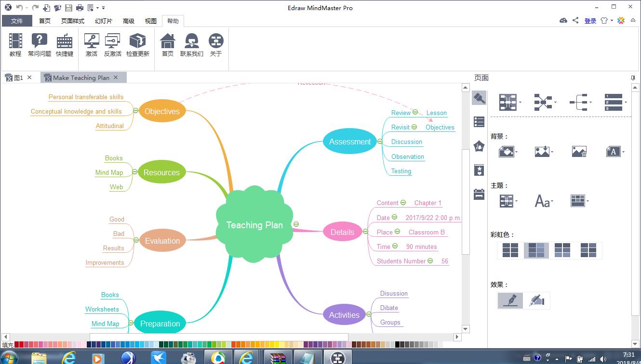The width and height of the screenshot is (641, 364).
Task: Select the second rainbow color option
Action: click(x=536, y=250)
